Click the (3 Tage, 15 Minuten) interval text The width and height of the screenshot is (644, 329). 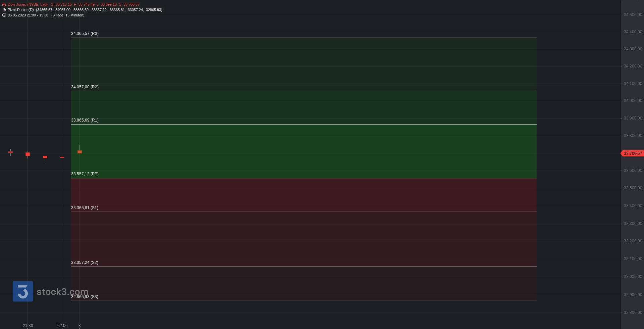pyautogui.click(x=68, y=15)
